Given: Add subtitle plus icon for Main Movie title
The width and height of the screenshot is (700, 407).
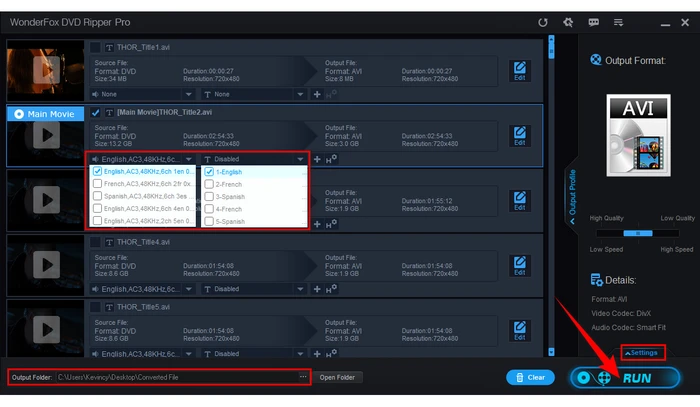Looking at the screenshot, I should [x=317, y=159].
